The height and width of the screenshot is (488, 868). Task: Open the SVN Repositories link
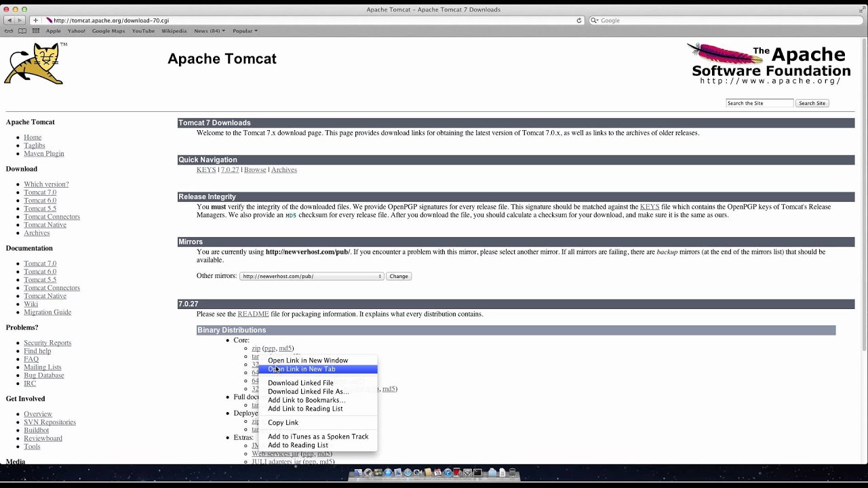tap(50, 422)
